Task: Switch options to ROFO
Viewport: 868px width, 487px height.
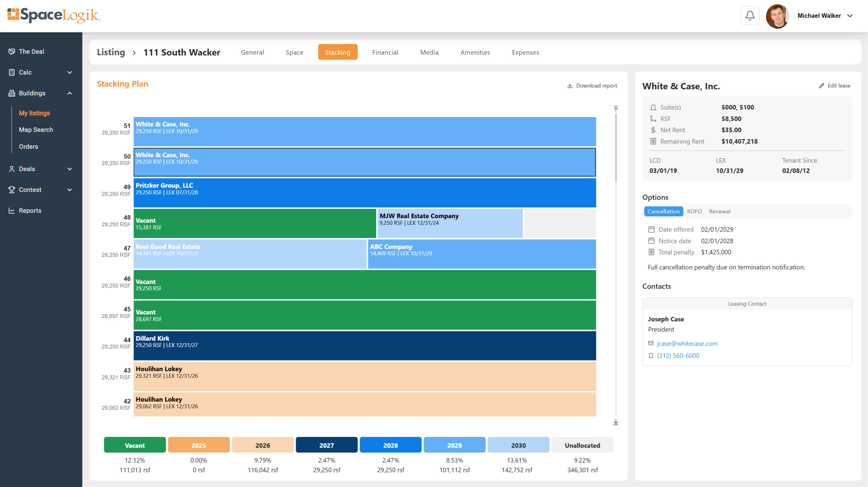Action: click(x=694, y=211)
